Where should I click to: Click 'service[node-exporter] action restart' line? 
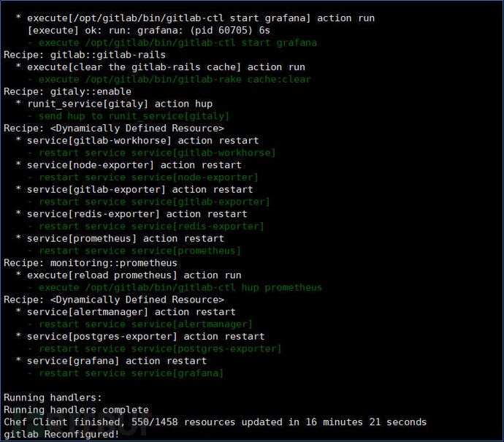tap(129, 165)
